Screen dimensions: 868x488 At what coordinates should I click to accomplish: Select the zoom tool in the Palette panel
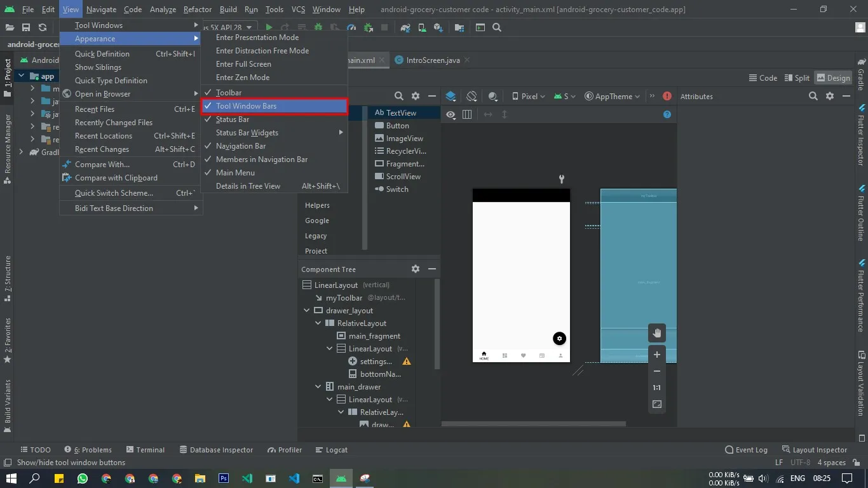click(399, 96)
